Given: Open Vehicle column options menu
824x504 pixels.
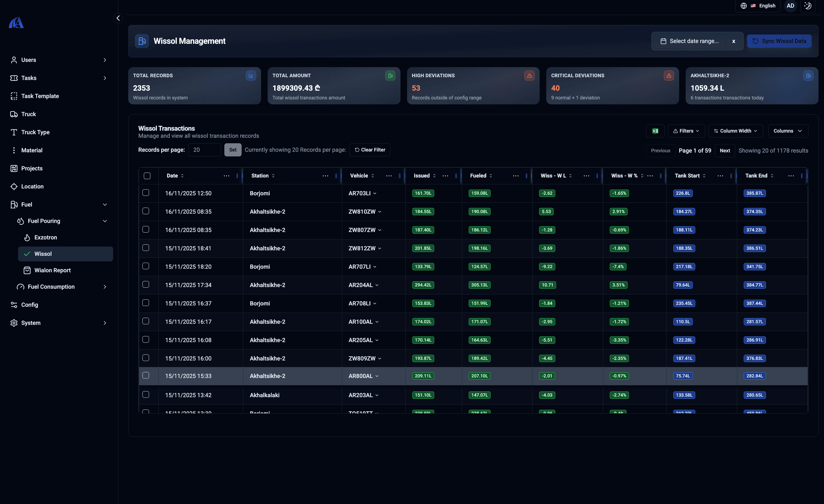Looking at the screenshot, I should point(389,176).
